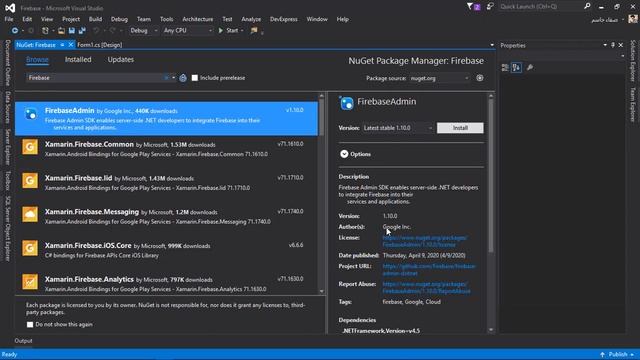Open the Package source nuget.org dropdown
Viewport: 640px width, 360px height.
[x=439, y=78]
